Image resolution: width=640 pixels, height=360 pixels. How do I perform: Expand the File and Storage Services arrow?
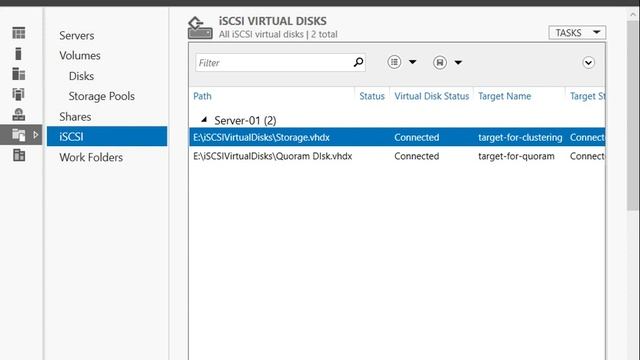tap(36, 135)
